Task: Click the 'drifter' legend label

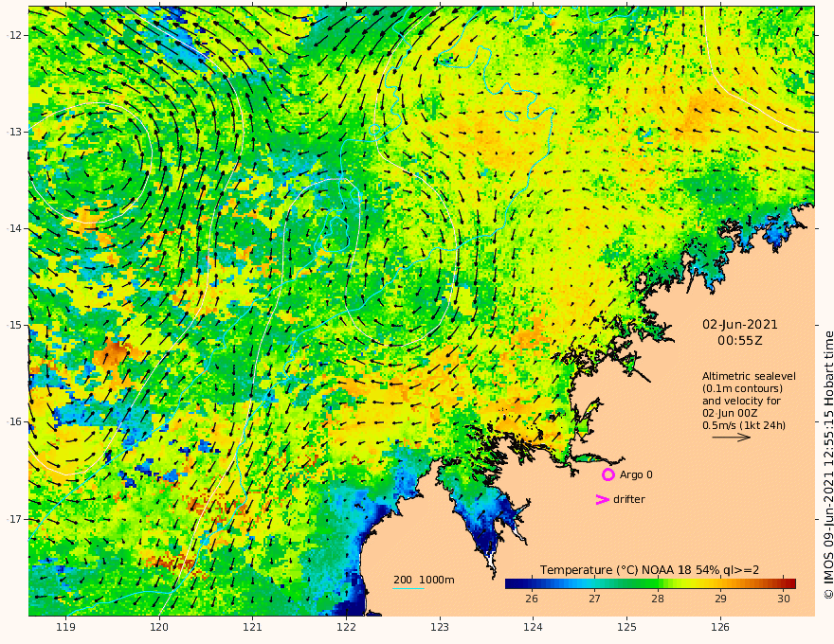Action: click(629, 499)
